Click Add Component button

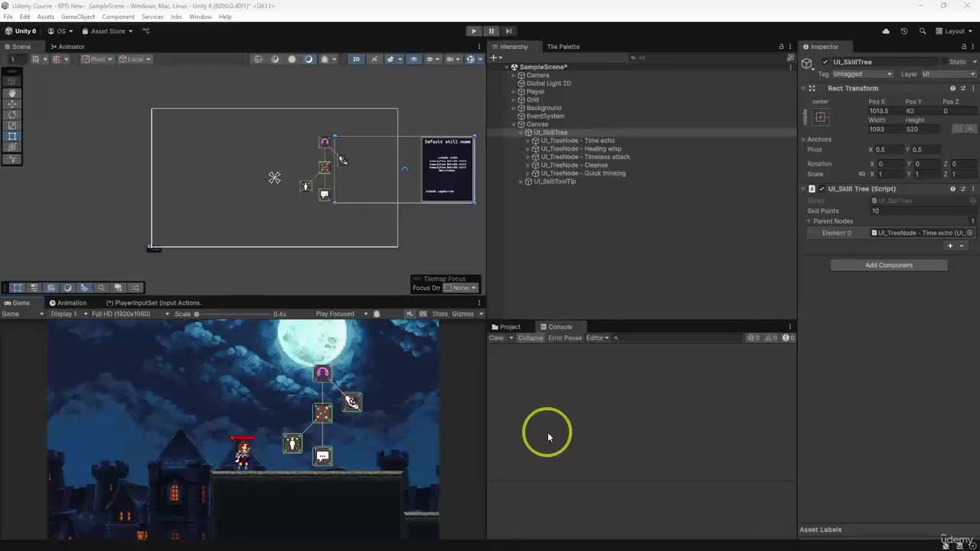click(x=889, y=266)
